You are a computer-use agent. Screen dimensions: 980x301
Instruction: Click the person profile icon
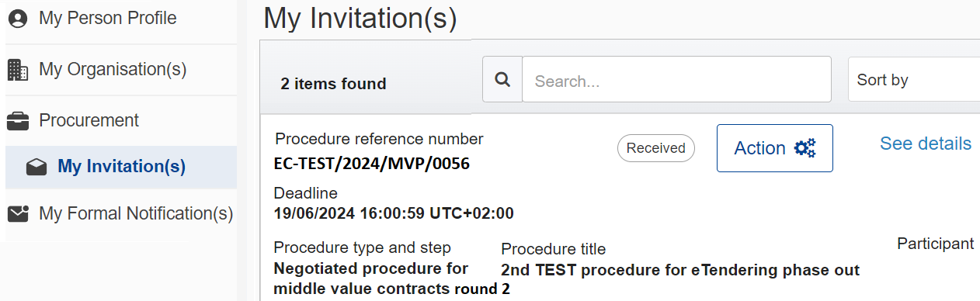coord(17,19)
